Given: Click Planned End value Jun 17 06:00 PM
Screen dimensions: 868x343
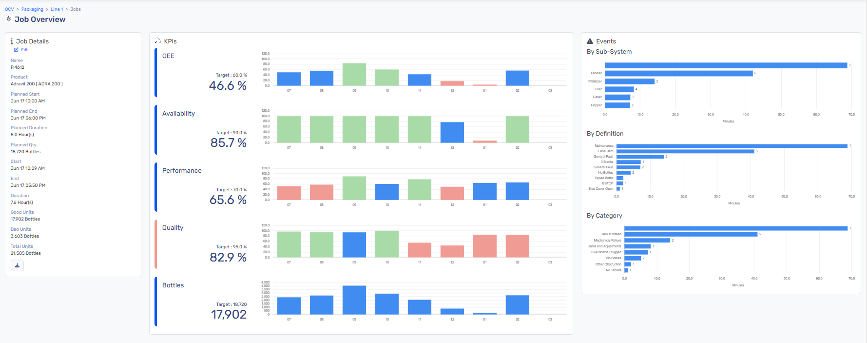Looking at the screenshot, I should 28,118.
